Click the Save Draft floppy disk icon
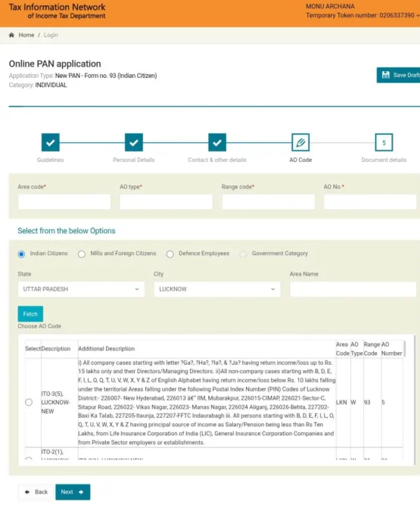The width and height of the screenshot is (420, 511). click(385, 75)
